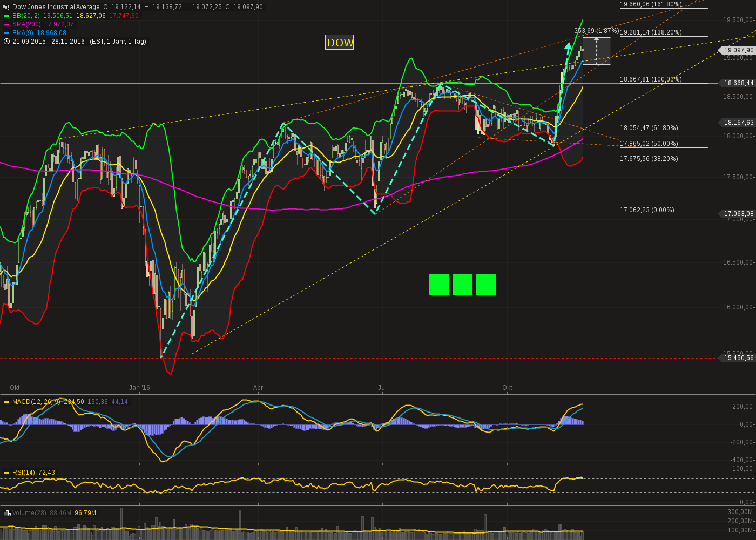Select the Fibonacci 38.20% level label
Viewport: 756px width, 540px height.
pos(649,159)
